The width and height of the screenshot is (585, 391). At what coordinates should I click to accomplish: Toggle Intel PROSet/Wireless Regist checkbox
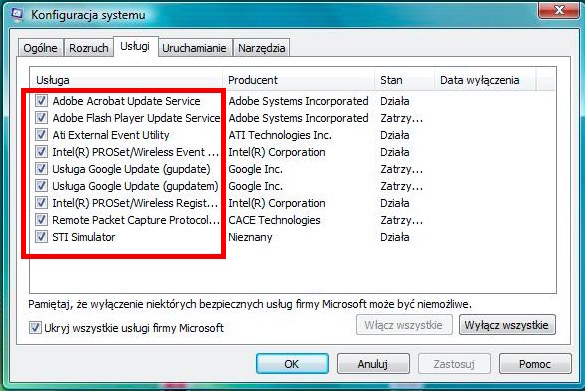(x=41, y=203)
